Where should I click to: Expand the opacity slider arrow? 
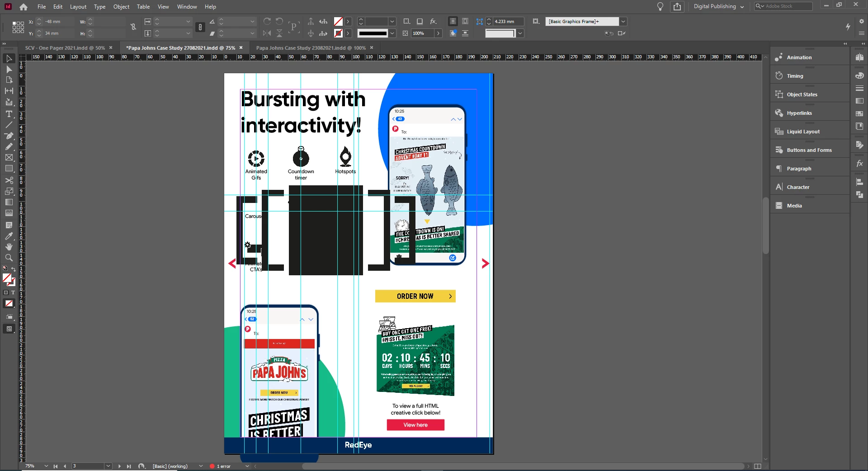pos(438,33)
